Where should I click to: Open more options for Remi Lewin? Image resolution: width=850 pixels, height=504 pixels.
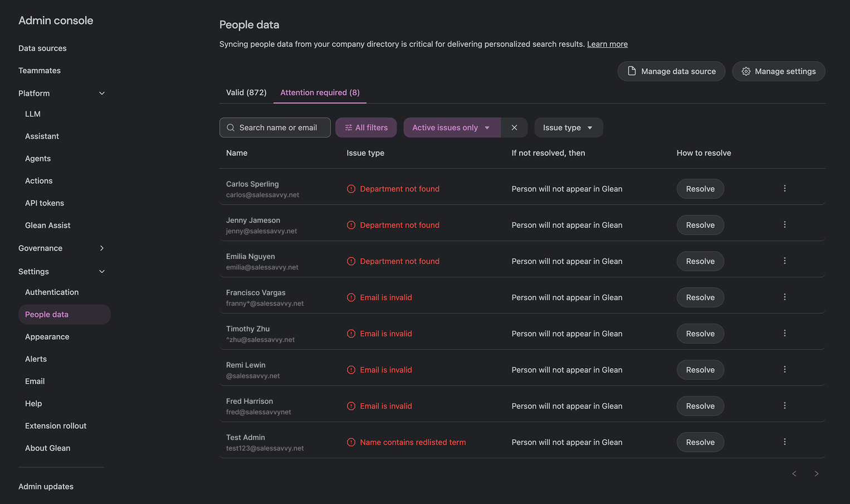click(784, 370)
